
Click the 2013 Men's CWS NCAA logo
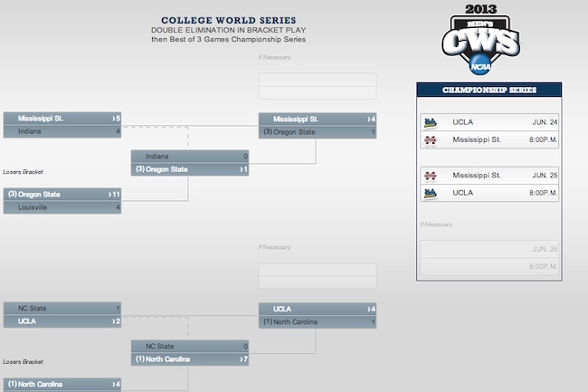click(x=480, y=40)
